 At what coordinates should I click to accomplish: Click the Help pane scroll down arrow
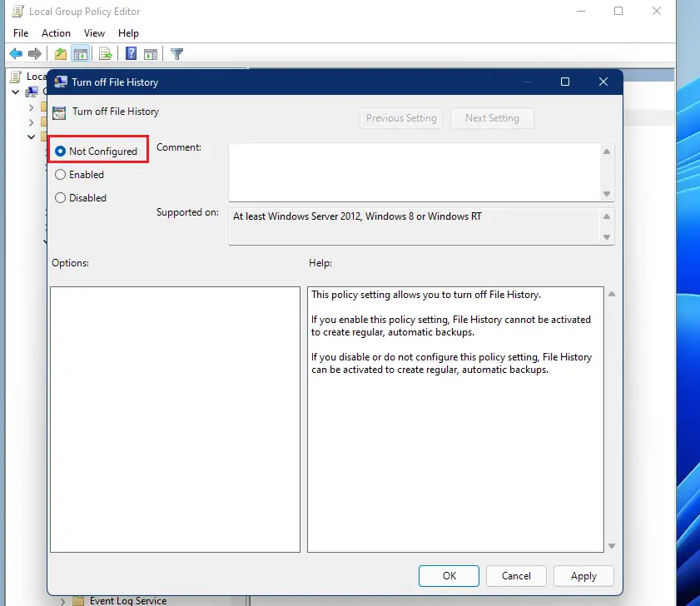[612, 546]
